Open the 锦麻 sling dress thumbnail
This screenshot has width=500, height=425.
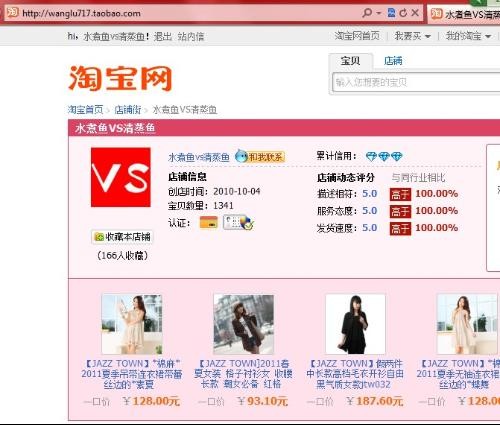click(132, 324)
